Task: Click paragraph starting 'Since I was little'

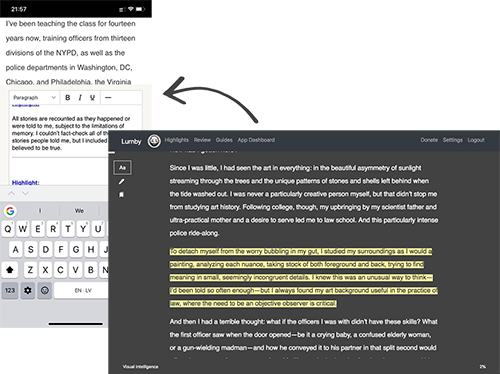Action: pos(303,200)
